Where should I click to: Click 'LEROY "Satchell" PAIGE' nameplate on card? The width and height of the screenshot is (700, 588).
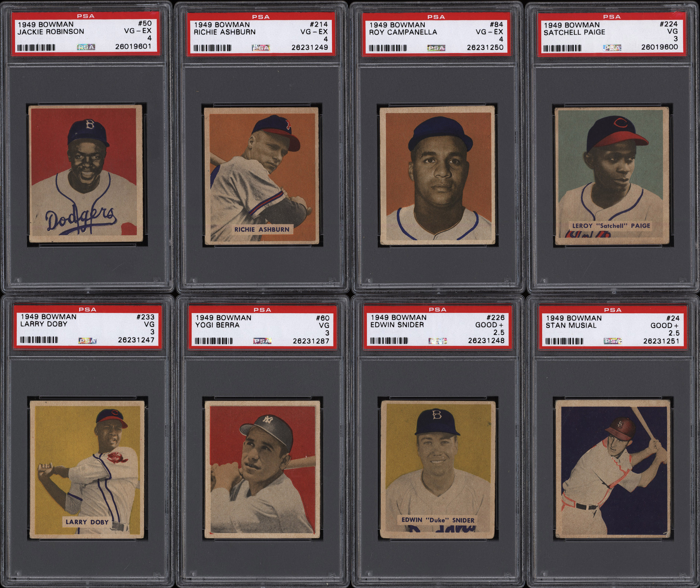[611, 226]
